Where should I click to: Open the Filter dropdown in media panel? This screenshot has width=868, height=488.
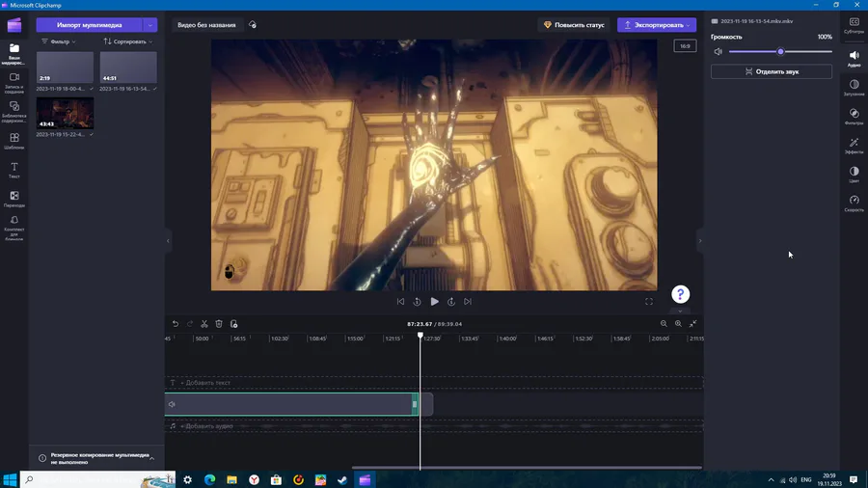pos(59,41)
